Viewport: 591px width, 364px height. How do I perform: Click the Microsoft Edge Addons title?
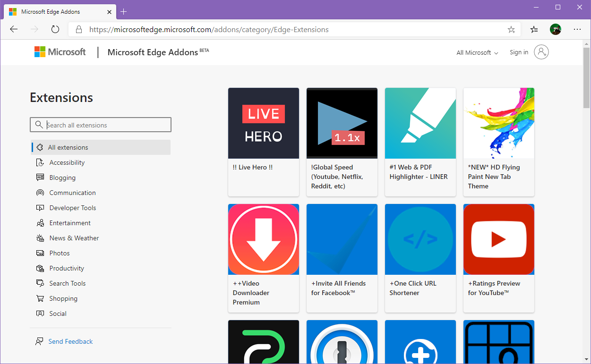[x=153, y=52]
